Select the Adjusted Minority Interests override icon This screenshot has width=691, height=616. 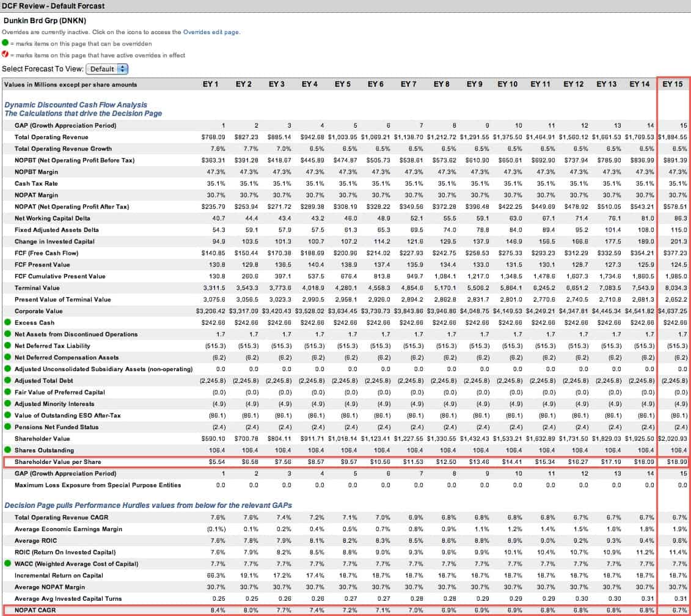click(7, 404)
